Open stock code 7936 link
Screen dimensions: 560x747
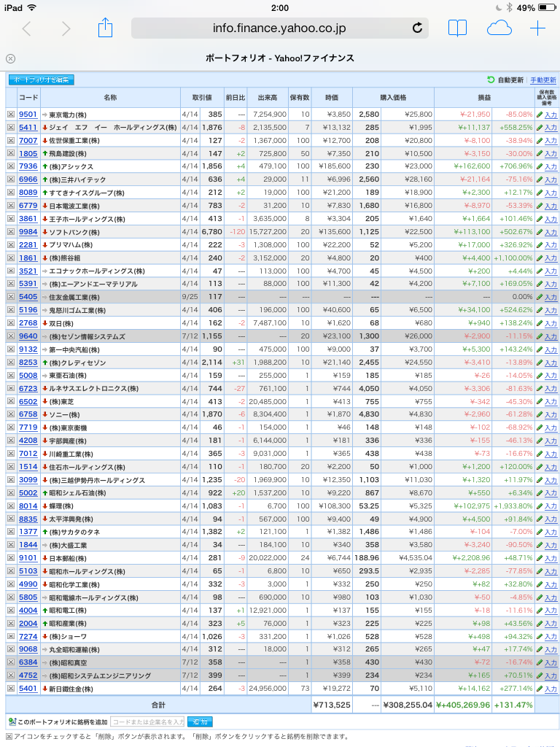(x=28, y=166)
